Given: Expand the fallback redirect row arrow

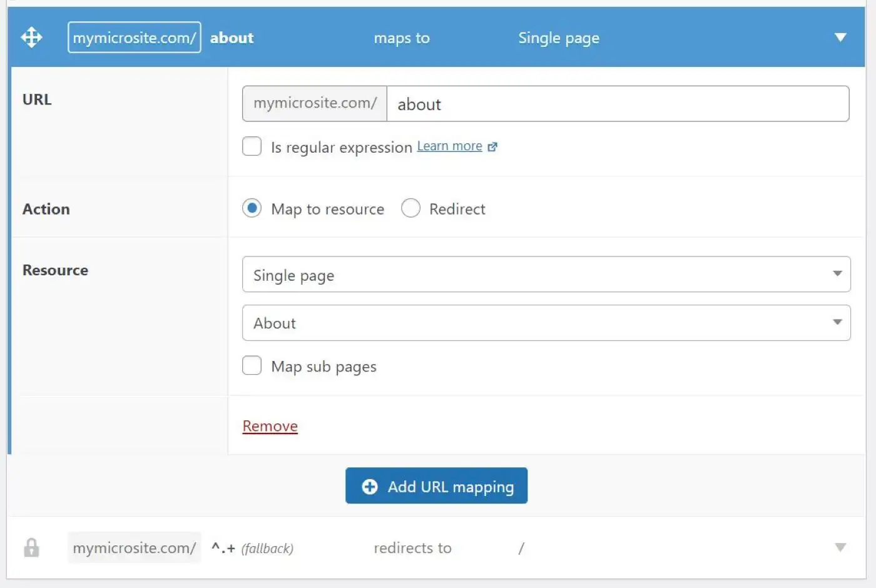Looking at the screenshot, I should pyautogui.click(x=840, y=548).
